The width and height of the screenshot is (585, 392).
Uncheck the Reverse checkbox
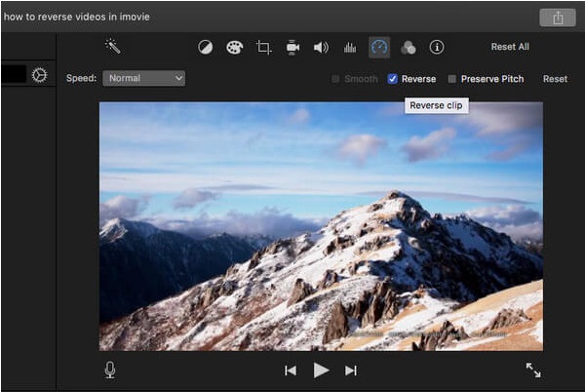point(392,79)
